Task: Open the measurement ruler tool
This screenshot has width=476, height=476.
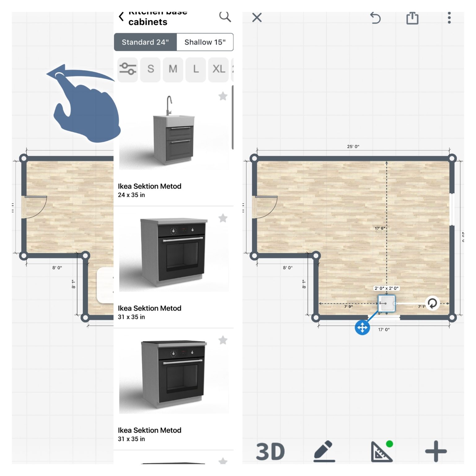Action: pos(381,451)
